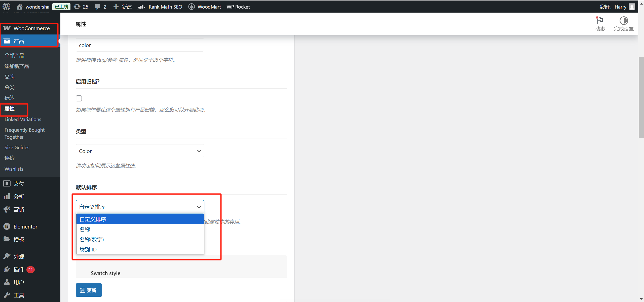Select 类别 ID sort option

tap(88, 249)
